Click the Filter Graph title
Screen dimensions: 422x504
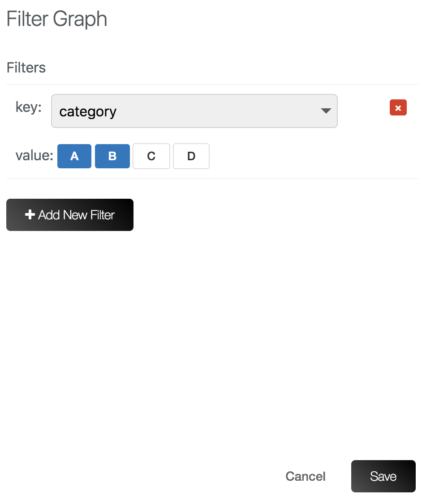click(57, 19)
